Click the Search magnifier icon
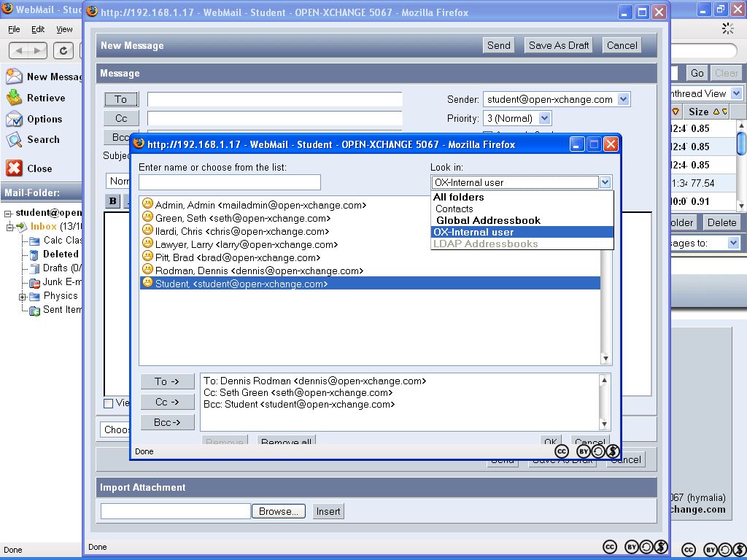This screenshot has height=560, width=747. [x=14, y=139]
